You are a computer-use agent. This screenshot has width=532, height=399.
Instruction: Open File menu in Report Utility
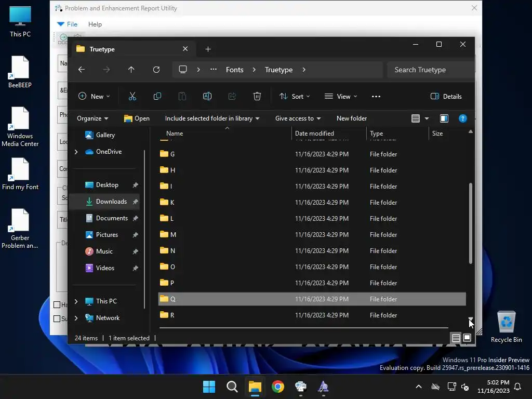[x=72, y=24]
